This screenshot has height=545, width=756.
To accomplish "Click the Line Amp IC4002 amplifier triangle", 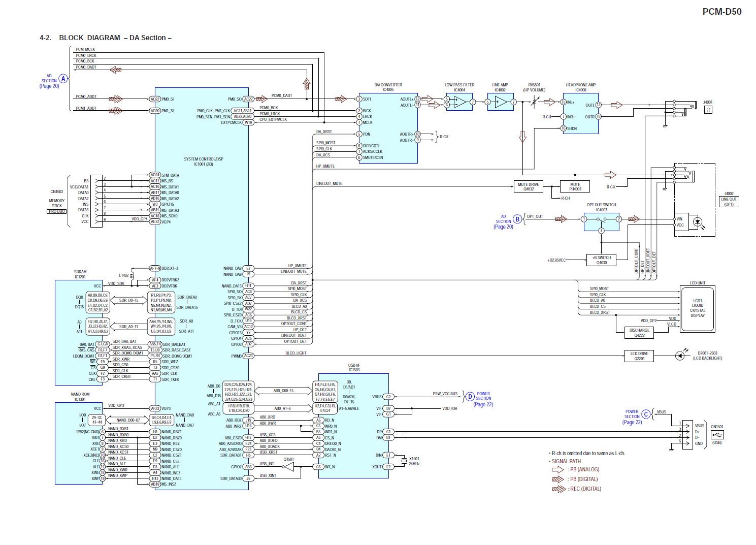I will point(501,102).
